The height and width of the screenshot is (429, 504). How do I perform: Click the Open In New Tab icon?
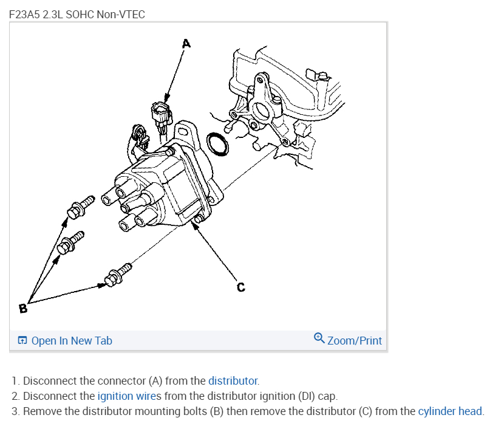pos(22,340)
